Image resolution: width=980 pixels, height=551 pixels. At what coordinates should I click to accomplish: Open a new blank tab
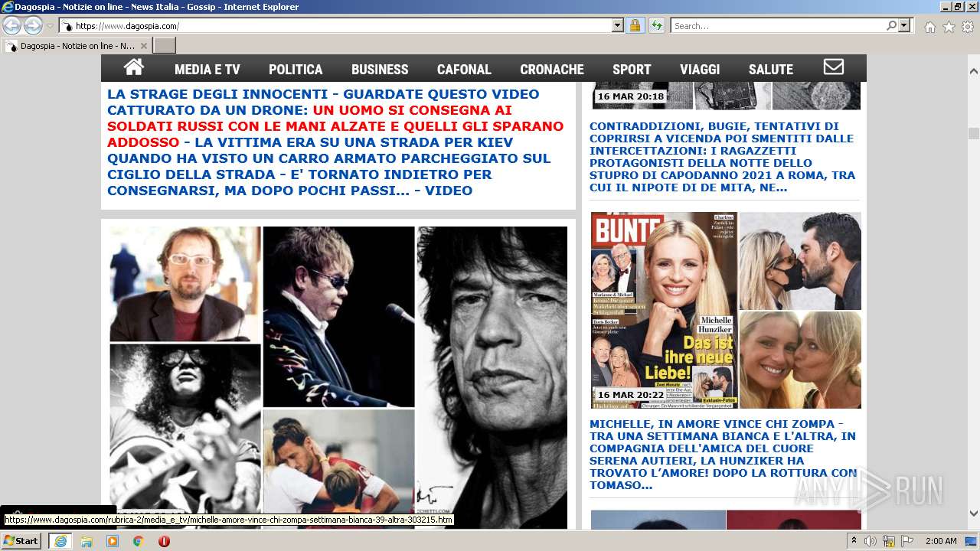point(164,46)
